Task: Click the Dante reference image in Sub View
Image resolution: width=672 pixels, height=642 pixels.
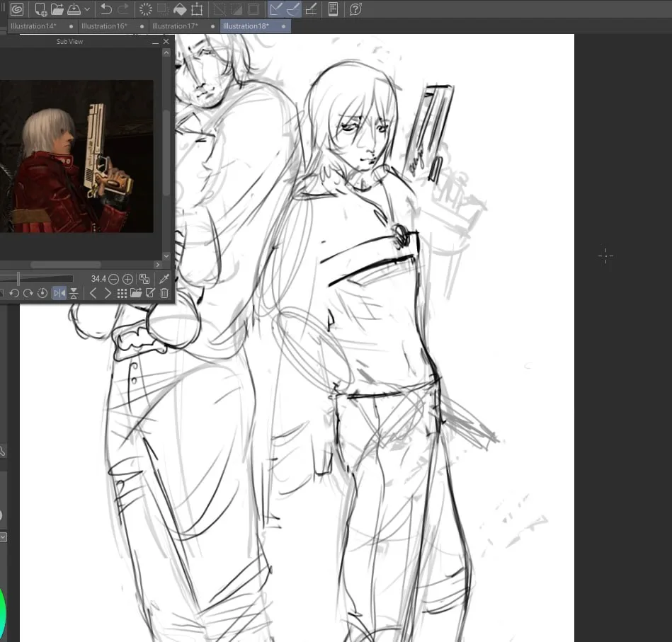Action: tap(76, 156)
